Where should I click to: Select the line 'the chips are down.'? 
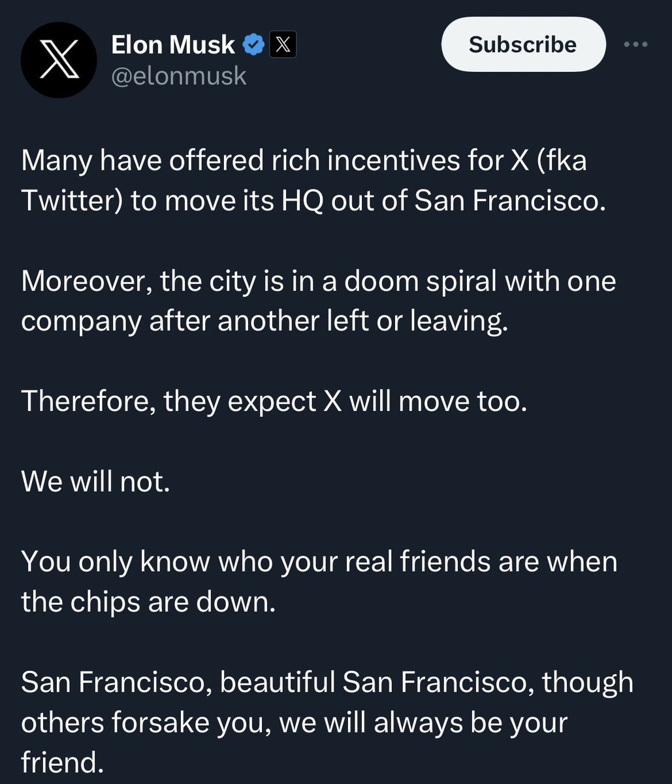148,602
